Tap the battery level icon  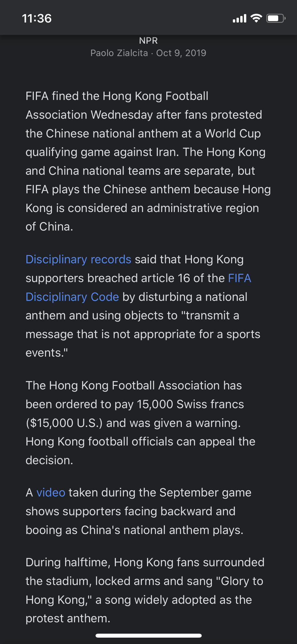(x=276, y=19)
